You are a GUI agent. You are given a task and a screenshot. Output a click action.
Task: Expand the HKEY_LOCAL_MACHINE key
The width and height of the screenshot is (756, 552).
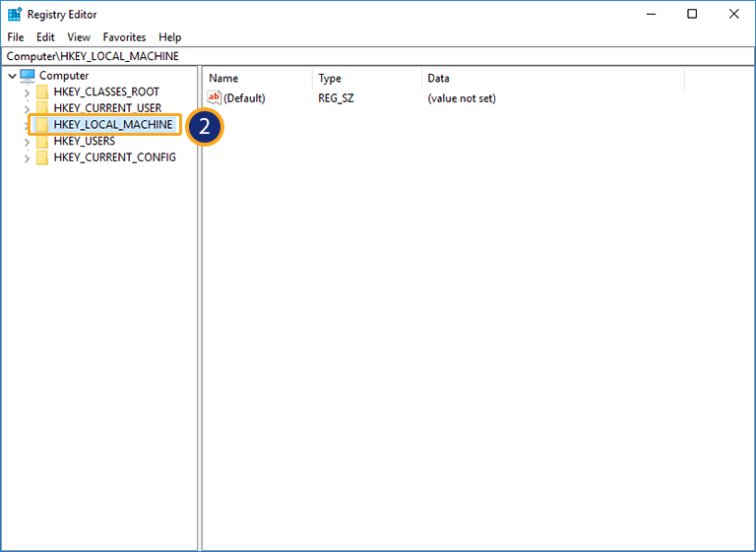coord(27,125)
